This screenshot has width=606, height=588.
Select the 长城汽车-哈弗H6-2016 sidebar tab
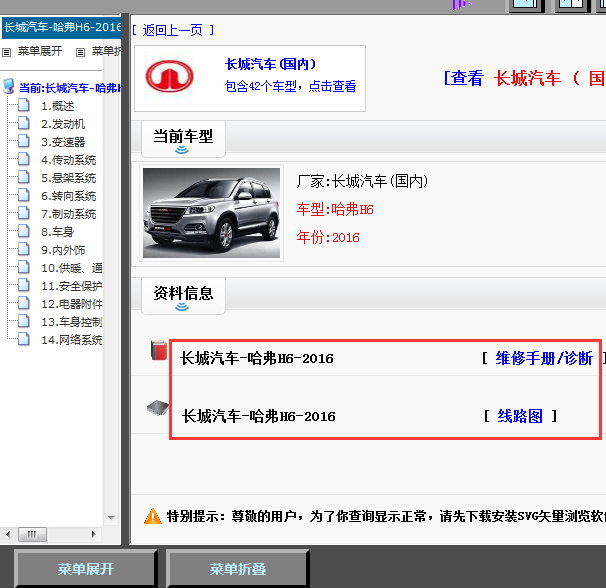coord(62,27)
